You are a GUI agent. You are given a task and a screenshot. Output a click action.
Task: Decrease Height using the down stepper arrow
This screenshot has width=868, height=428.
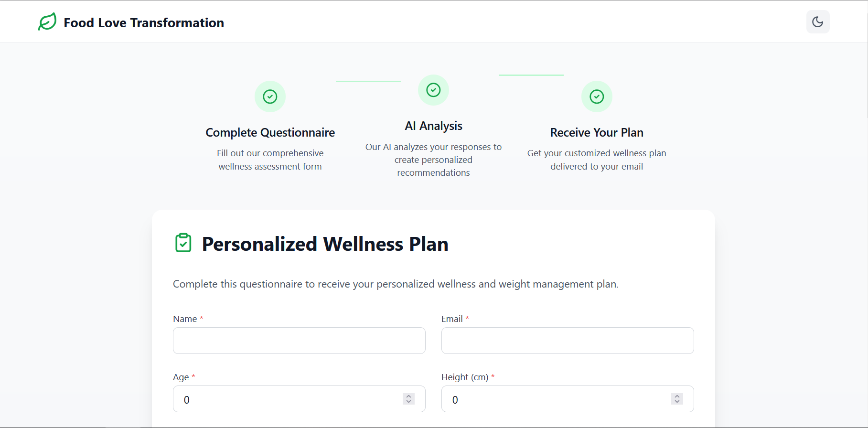coord(677,402)
